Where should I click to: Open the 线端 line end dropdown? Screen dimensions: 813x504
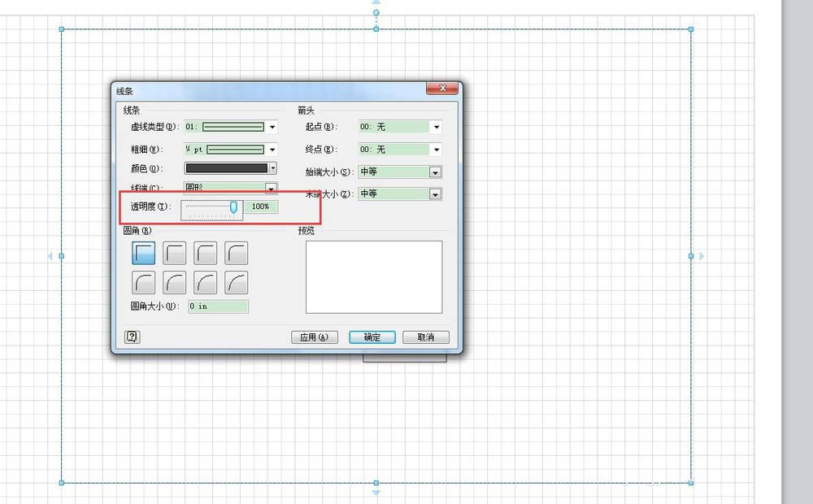click(x=272, y=188)
